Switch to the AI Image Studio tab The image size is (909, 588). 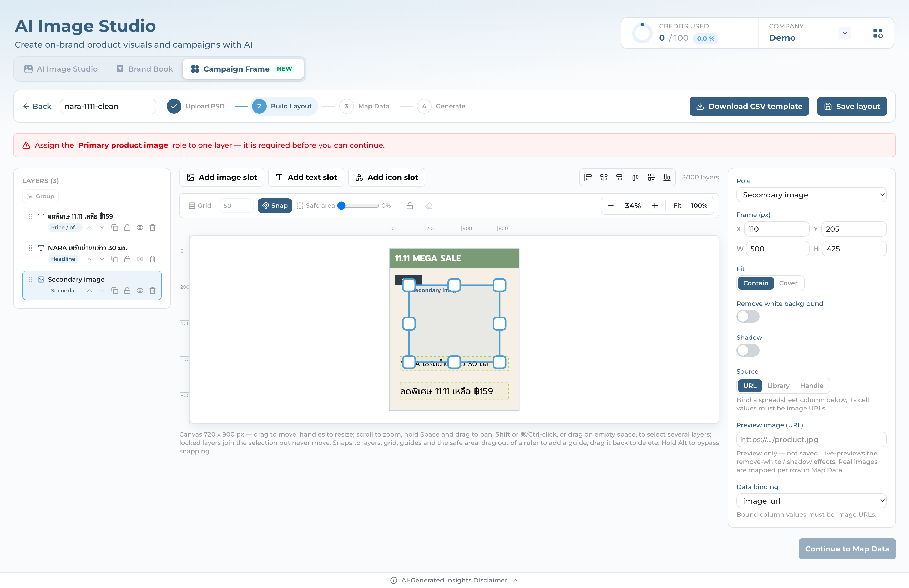tap(61, 69)
